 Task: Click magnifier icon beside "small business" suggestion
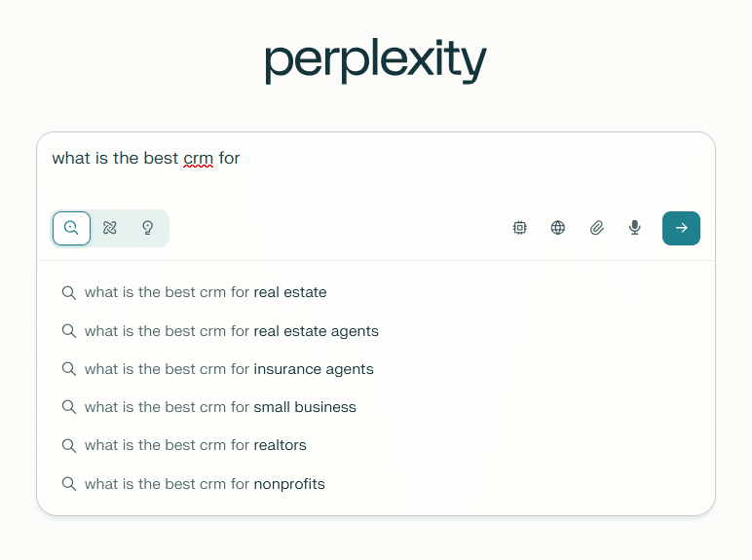coord(69,407)
